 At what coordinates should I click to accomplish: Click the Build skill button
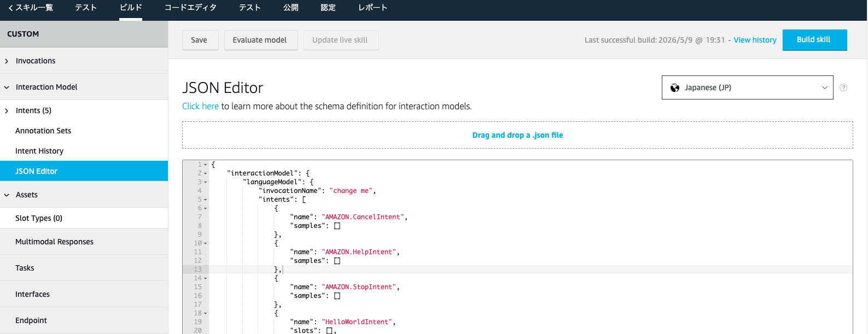(x=814, y=39)
